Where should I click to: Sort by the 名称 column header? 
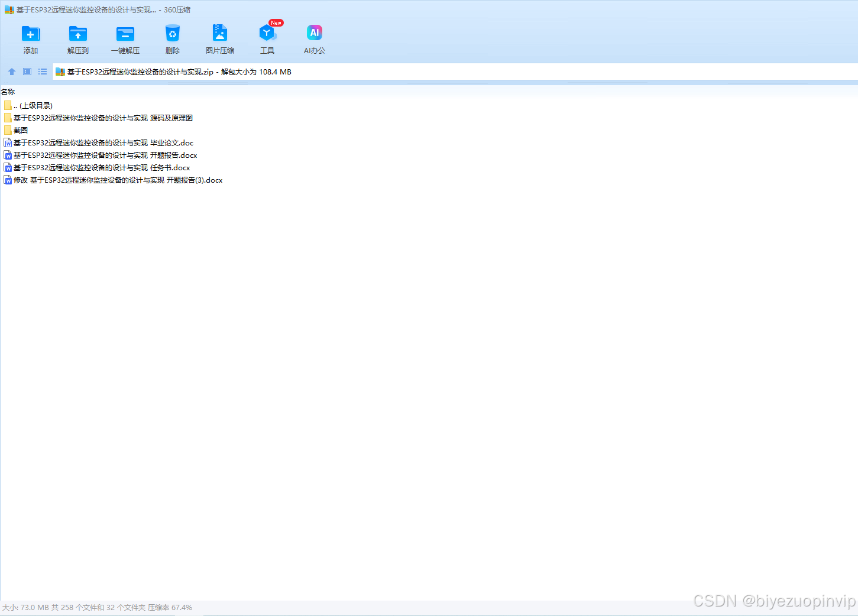coord(8,92)
